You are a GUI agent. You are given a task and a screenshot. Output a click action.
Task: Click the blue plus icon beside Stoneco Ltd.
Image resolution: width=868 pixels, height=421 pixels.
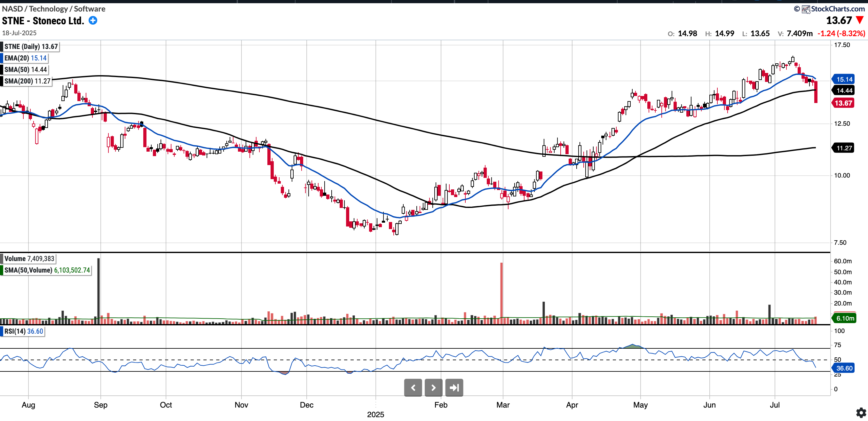pyautogui.click(x=93, y=20)
